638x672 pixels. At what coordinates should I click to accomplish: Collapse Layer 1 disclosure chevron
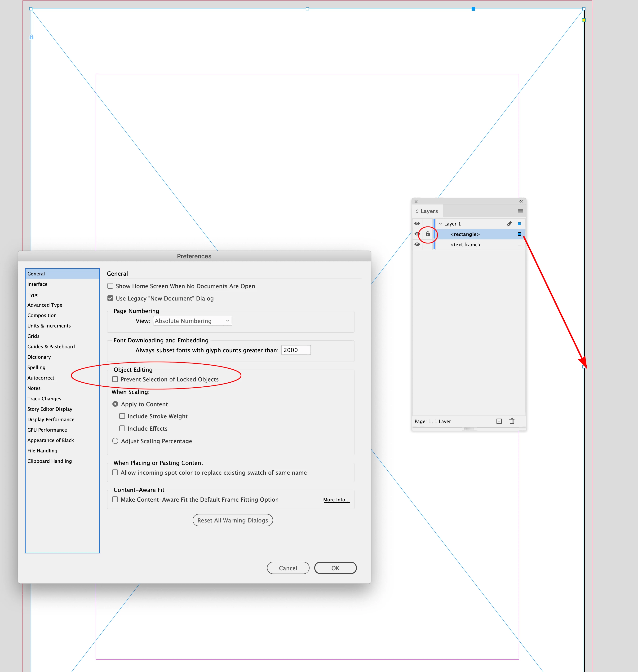coord(440,224)
